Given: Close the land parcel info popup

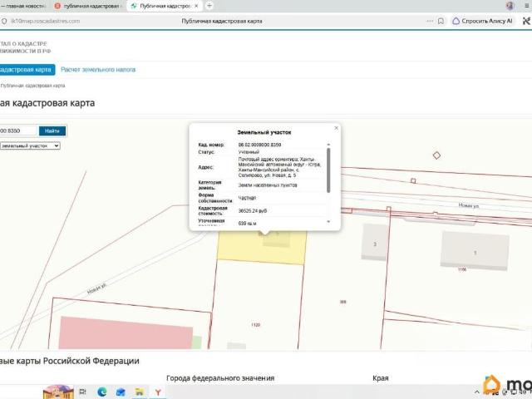Looking at the screenshot, I should coord(336,128).
